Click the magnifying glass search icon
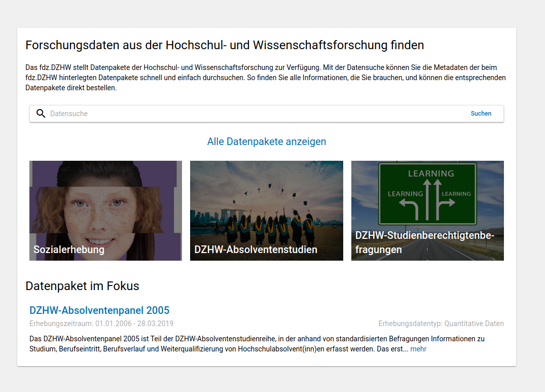Image resolution: width=545 pixels, height=392 pixels. point(41,114)
